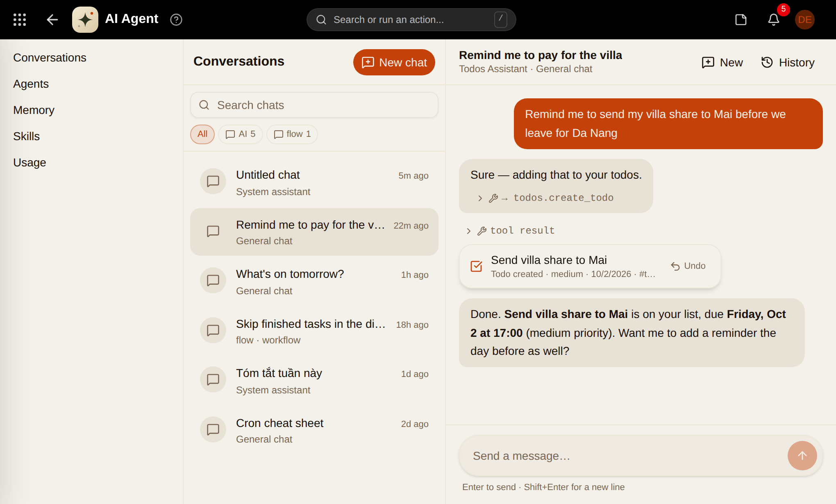Image resolution: width=836 pixels, height=504 pixels.
Task: Select the All filter chip
Action: (x=202, y=134)
